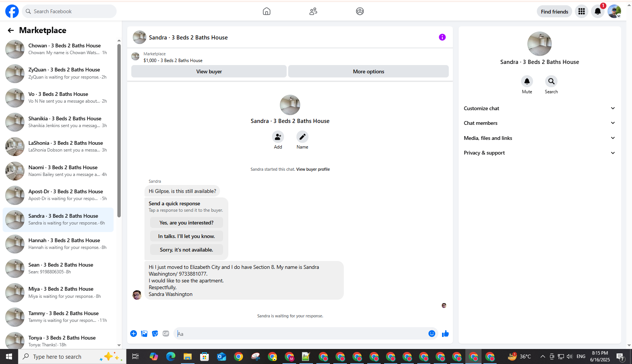Open View buyer profile link
Screen dimensions: 632x364
[313, 169]
